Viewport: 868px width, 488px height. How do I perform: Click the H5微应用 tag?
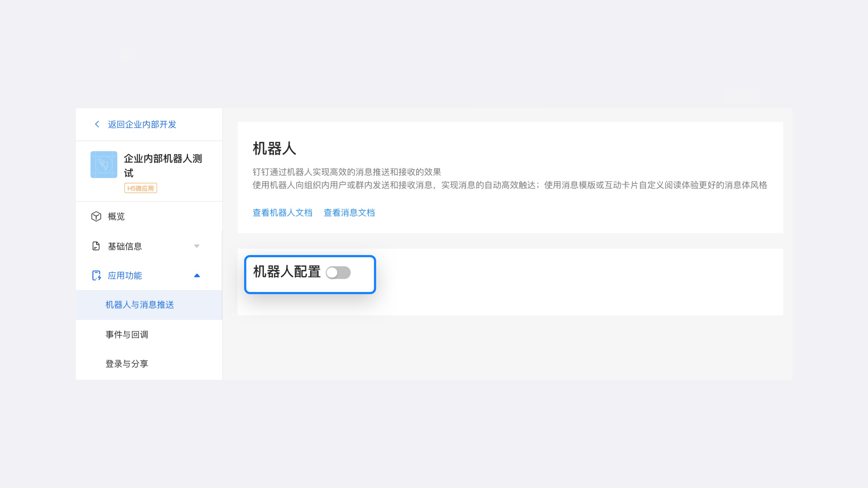coord(141,188)
